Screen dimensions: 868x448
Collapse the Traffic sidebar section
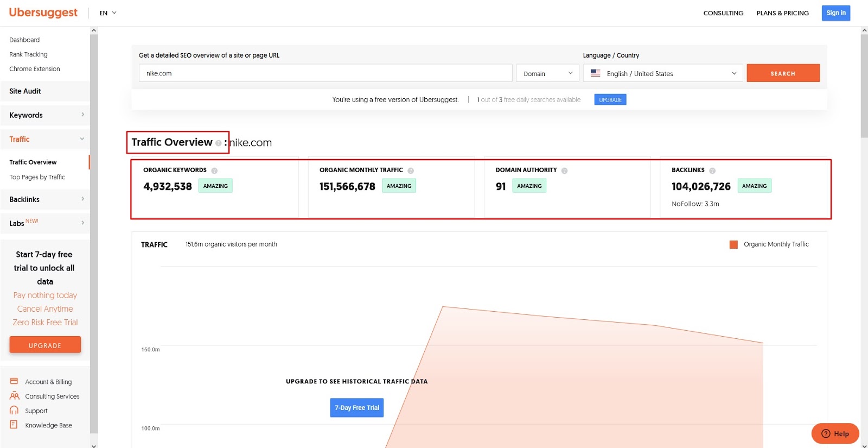pyautogui.click(x=45, y=139)
